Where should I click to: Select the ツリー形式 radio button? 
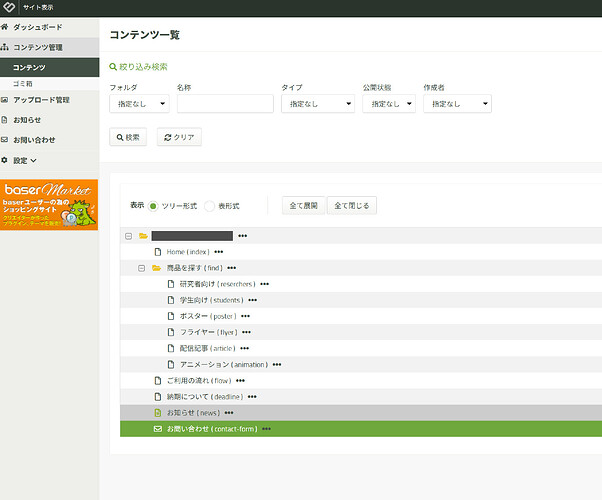[x=153, y=205]
